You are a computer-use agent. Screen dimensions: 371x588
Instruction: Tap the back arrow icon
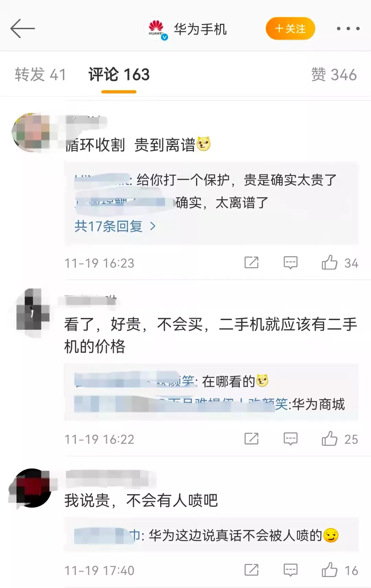[x=23, y=29]
